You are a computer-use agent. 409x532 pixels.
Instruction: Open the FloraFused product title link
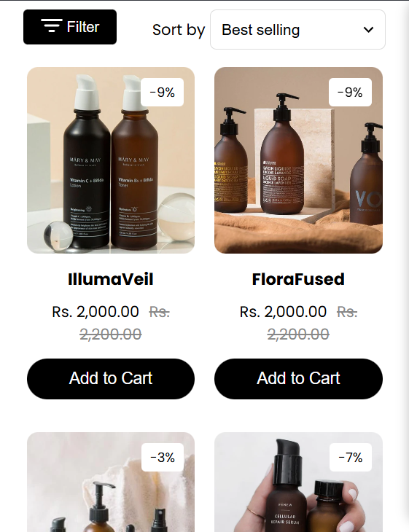pyautogui.click(x=298, y=279)
